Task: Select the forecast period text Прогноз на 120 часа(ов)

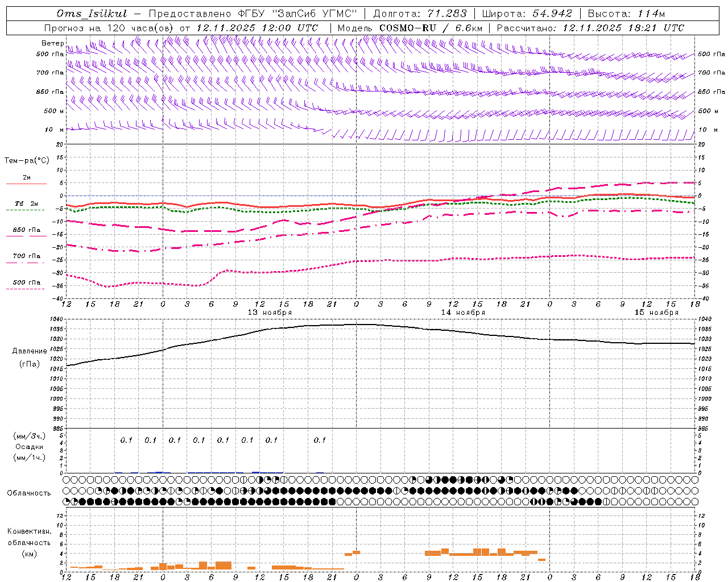Action: coord(109,28)
